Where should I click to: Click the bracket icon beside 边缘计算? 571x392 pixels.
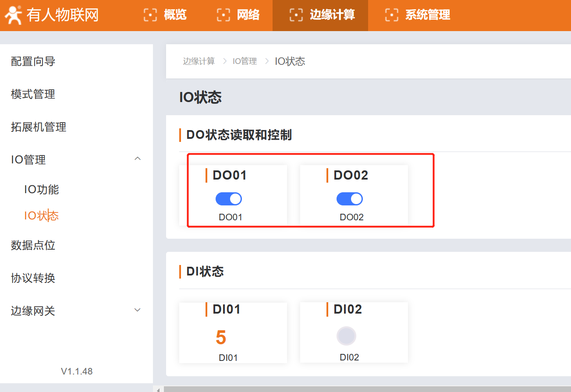(x=296, y=15)
